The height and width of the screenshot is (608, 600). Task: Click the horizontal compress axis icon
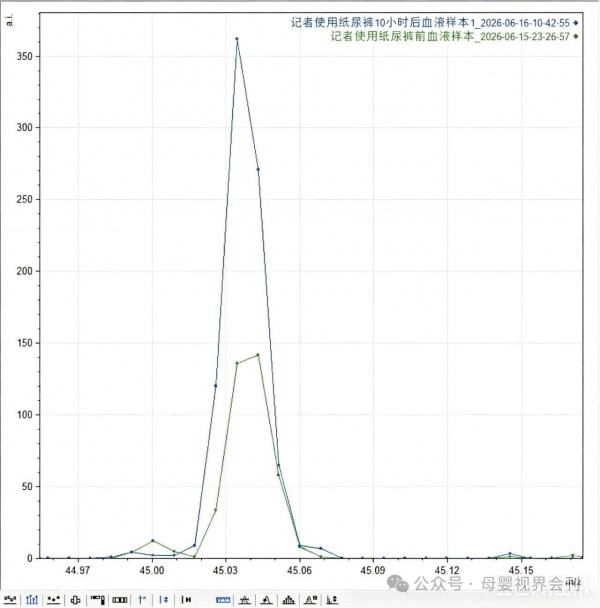coord(186,600)
